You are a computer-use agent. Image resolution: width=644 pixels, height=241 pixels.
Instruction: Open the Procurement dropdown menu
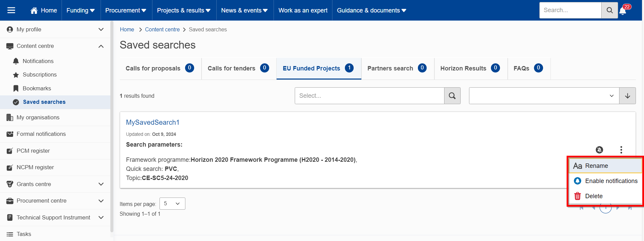click(x=126, y=10)
